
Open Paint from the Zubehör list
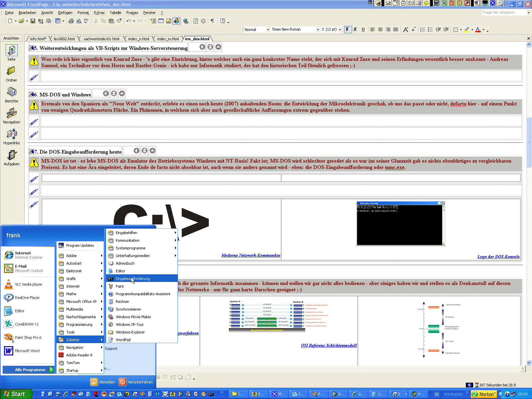coord(142,286)
